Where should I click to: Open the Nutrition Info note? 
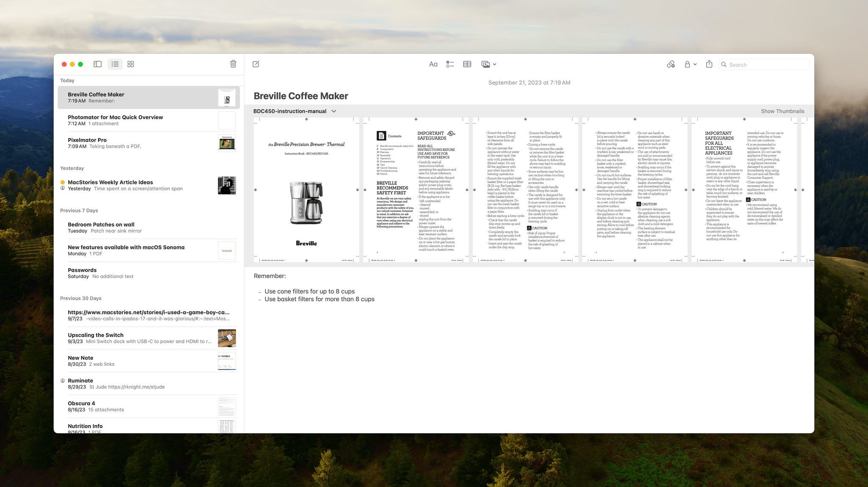click(x=149, y=426)
